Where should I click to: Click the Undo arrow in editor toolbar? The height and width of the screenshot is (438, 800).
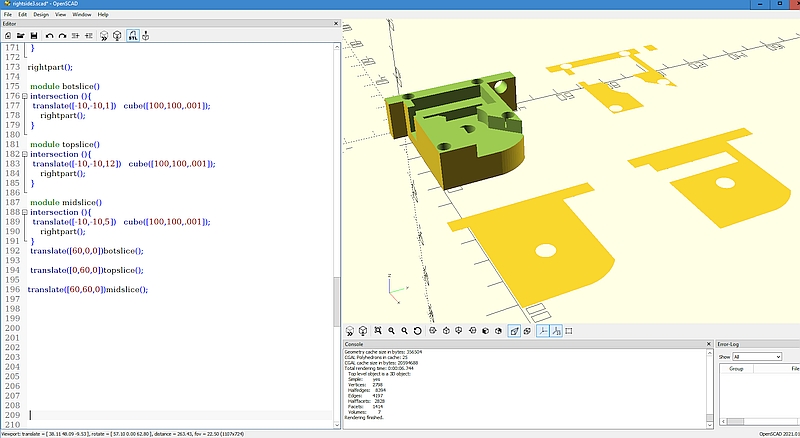point(49,35)
